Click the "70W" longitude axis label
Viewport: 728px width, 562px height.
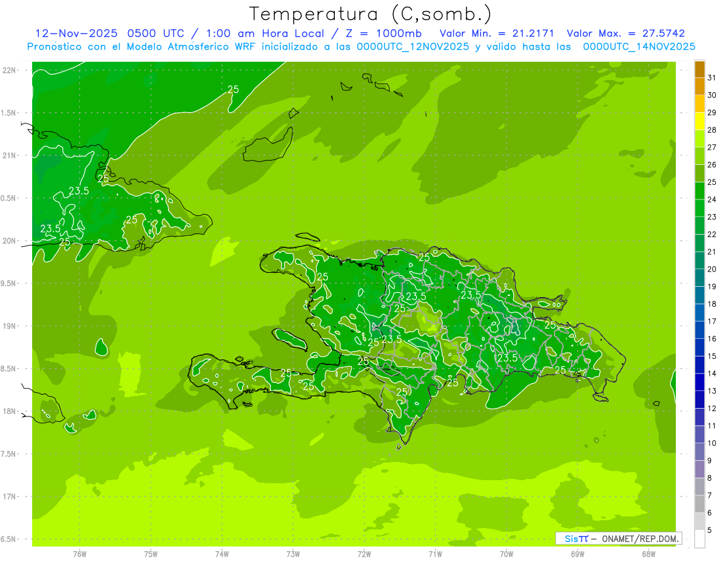507,554
